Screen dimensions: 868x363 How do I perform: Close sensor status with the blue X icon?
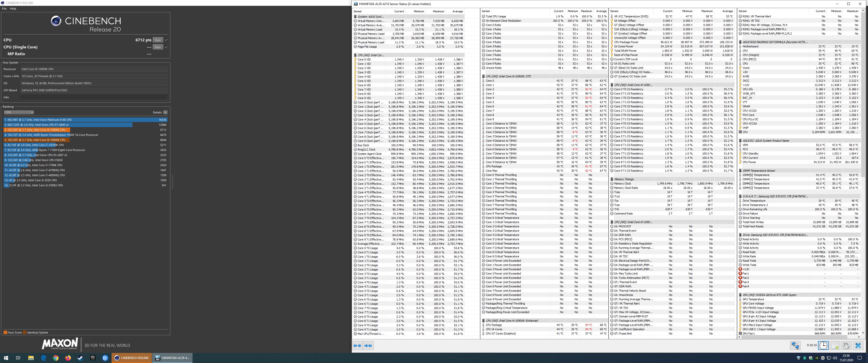click(858, 346)
